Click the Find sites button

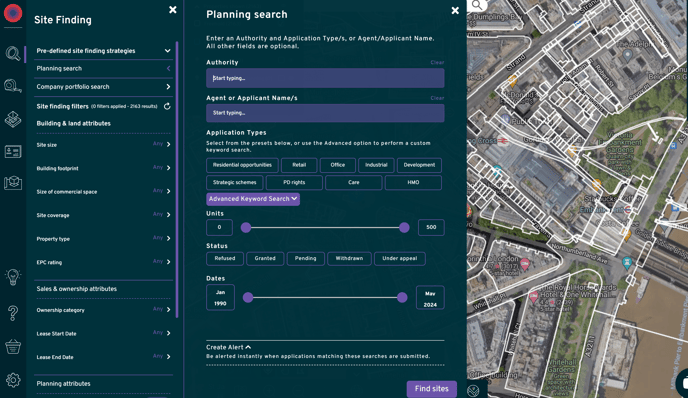coord(432,389)
